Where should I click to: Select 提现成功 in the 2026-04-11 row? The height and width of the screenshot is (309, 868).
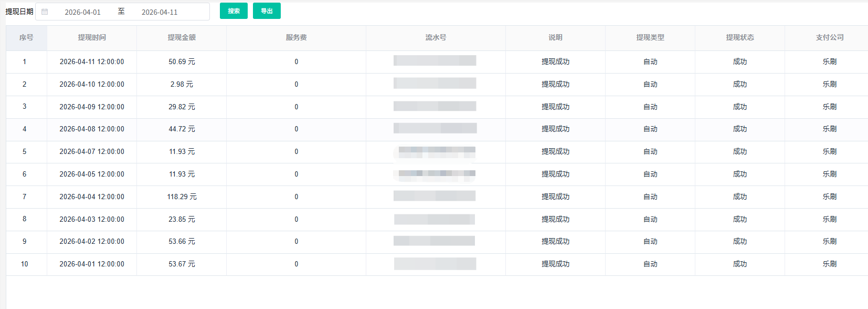pos(555,62)
